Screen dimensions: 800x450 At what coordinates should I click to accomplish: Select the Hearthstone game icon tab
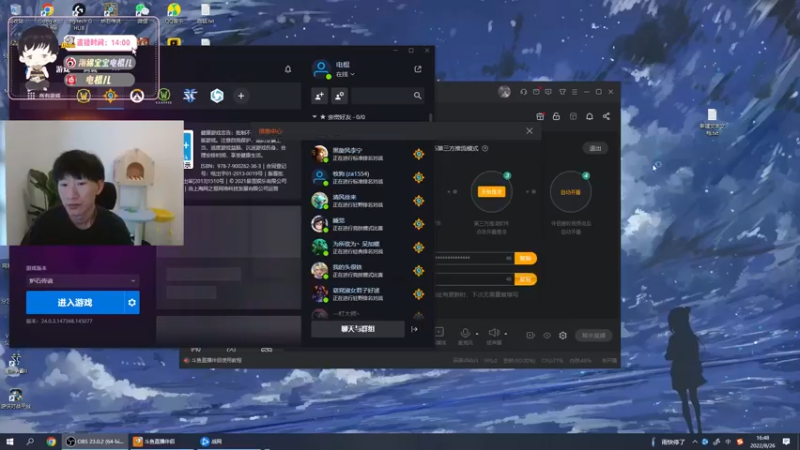click(110, 95)
